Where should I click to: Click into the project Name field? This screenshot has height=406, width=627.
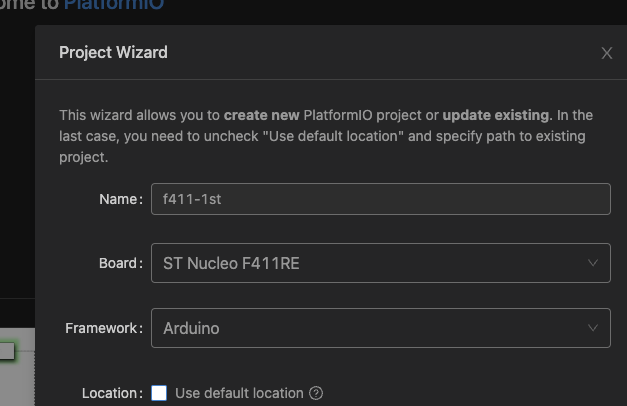point(380,199)
